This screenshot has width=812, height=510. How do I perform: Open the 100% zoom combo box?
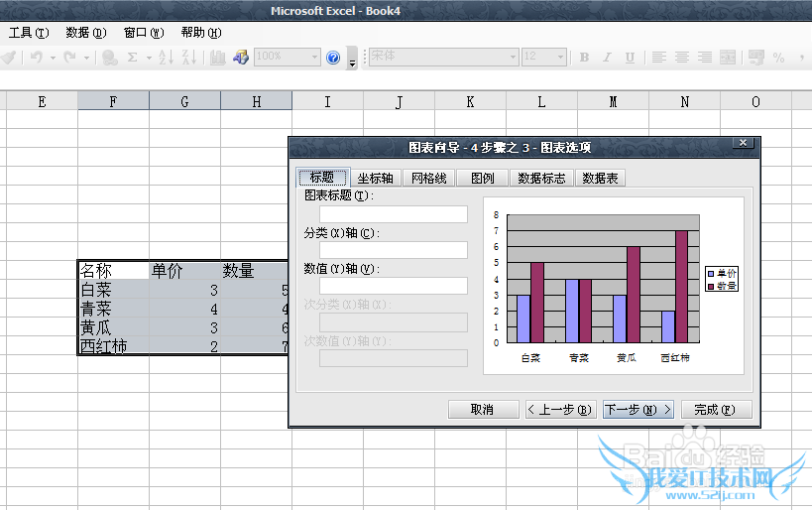(287, 57)
